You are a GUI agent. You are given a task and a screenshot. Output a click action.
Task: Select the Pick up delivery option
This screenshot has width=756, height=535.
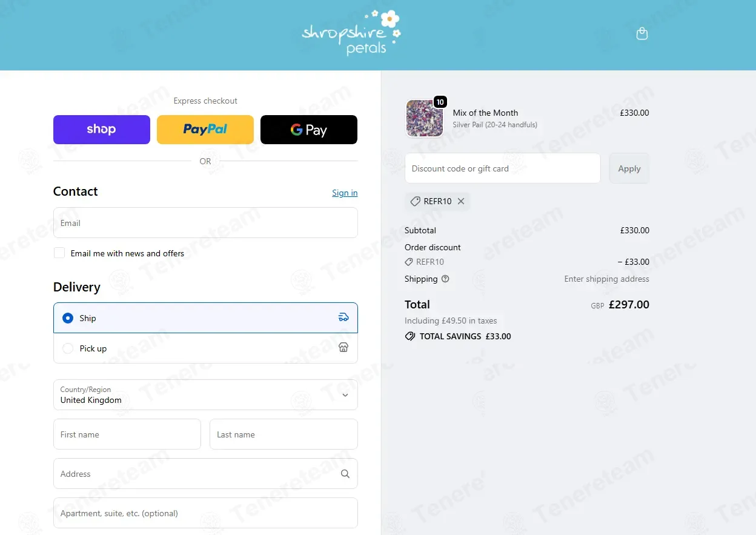point(205,348)
